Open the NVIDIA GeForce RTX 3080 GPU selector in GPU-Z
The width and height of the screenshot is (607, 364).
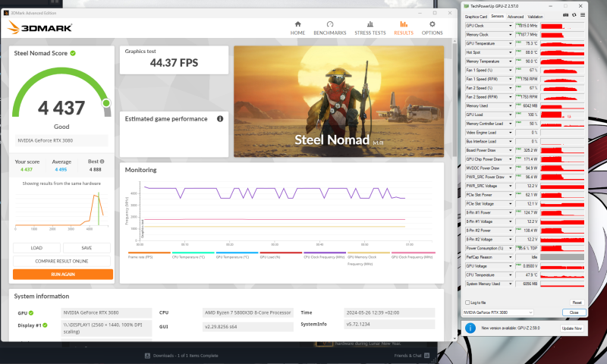(x=498, y=312)
